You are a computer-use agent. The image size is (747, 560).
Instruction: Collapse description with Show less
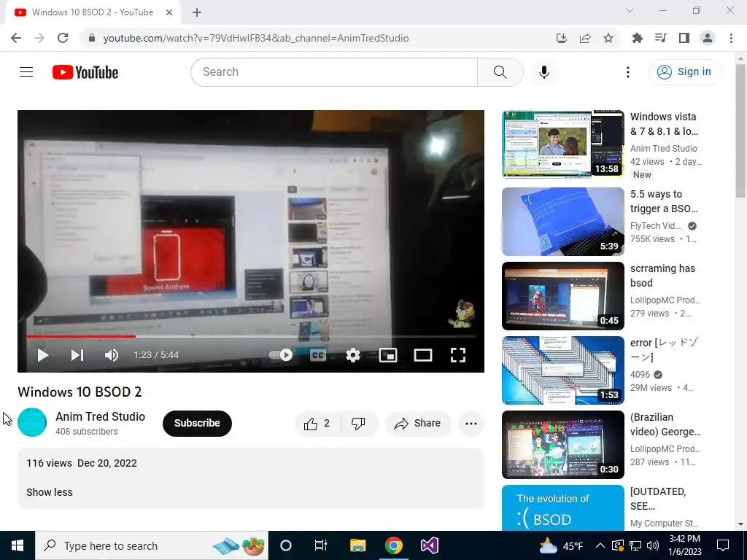tap(50, 492)
